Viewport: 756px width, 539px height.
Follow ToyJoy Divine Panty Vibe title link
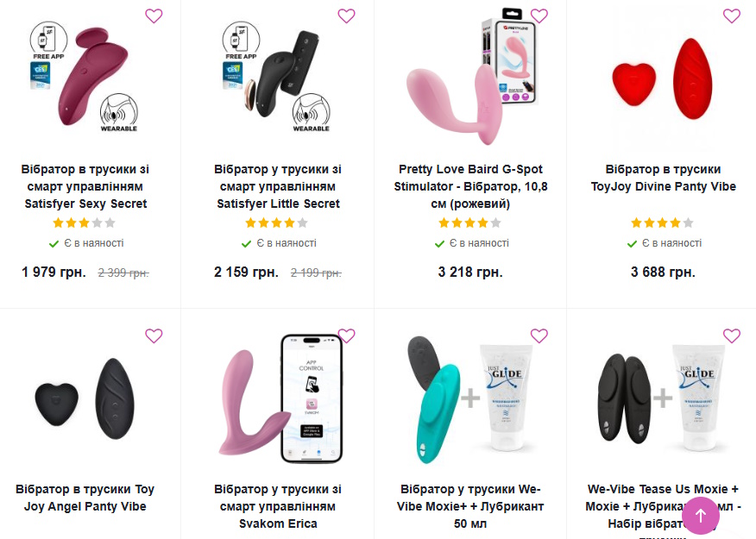pyautogui.click(x=663, y=178)
